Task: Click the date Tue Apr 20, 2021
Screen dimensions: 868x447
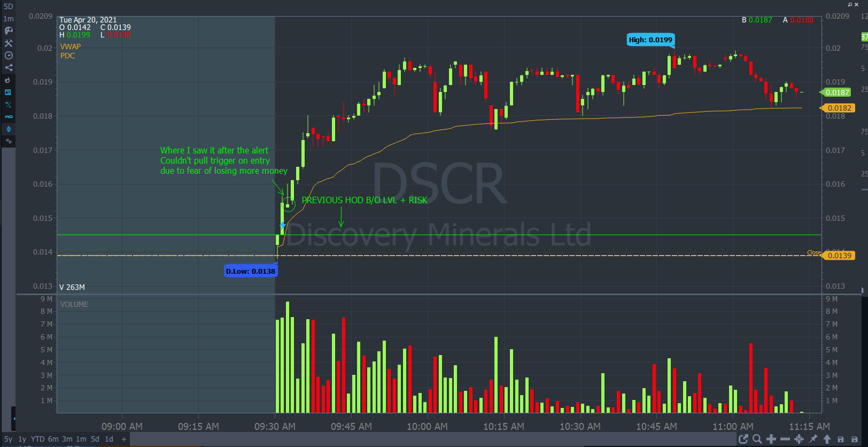Action: (88, 20)
